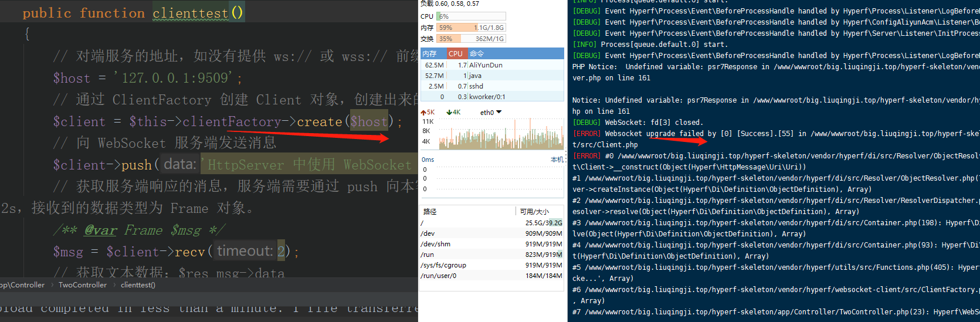Click the 0ms latency label
The width and height of the screenshot is (980, 322).
pyautogui.click(x=428, y=160)
